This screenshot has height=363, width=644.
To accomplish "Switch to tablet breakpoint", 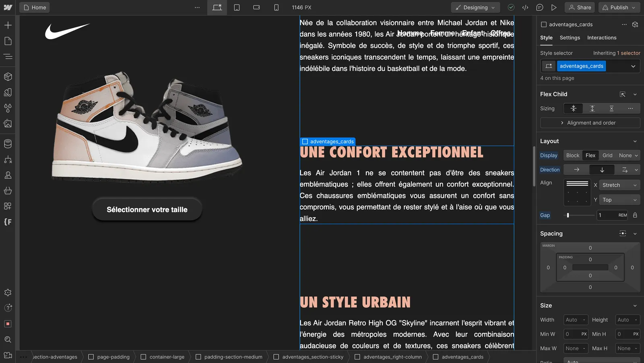I will (237, 7).
